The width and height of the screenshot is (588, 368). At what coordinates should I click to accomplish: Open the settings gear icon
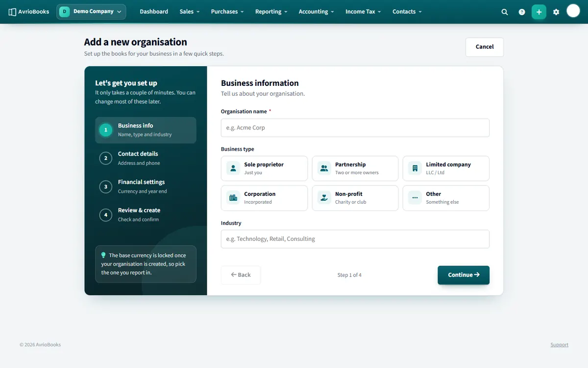[556, 12]
